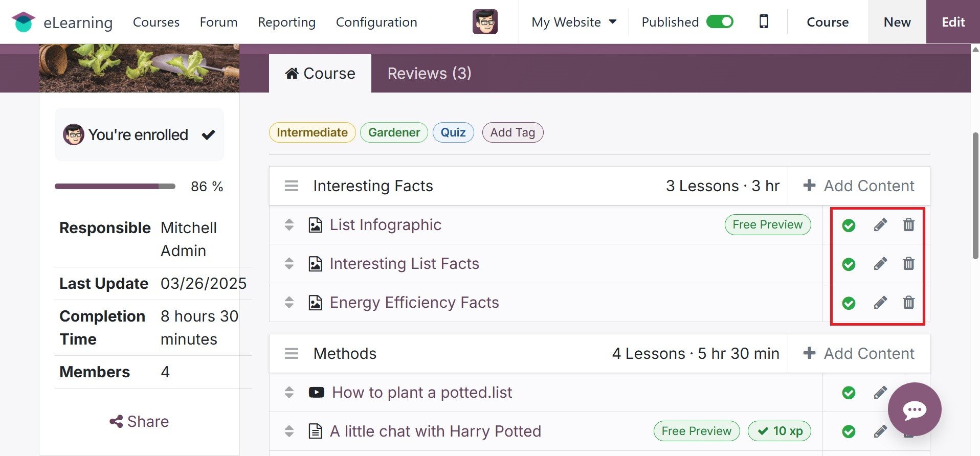
Task: Click Add Content in Interesting Facts section
Action: (x=859, y=186)
